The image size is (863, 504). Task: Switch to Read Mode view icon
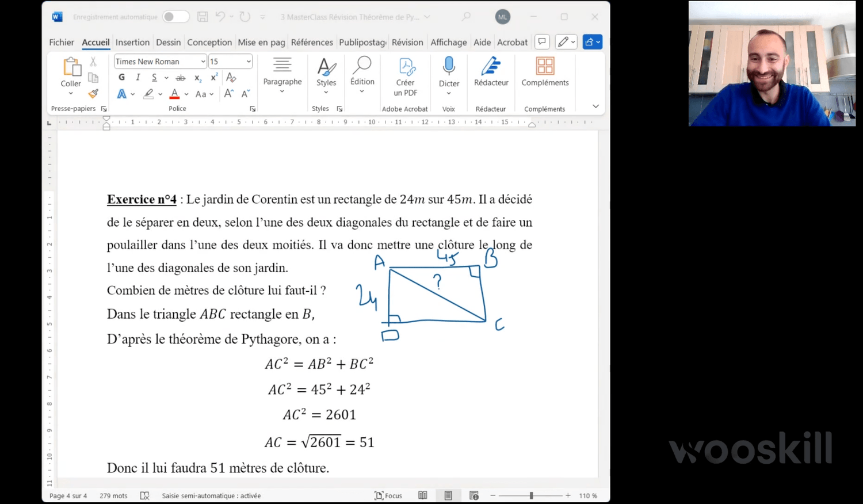[x=423, y=495]
